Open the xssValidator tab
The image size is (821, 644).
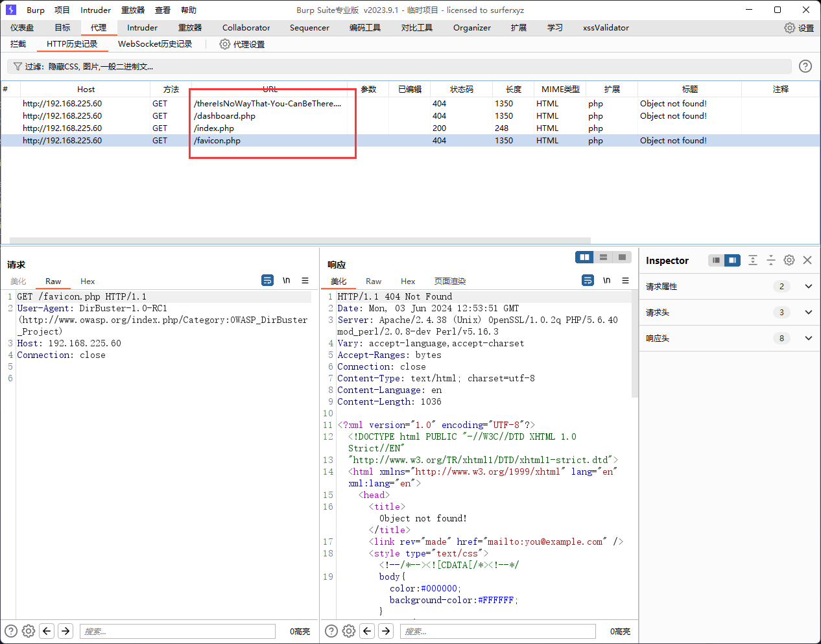606,28
